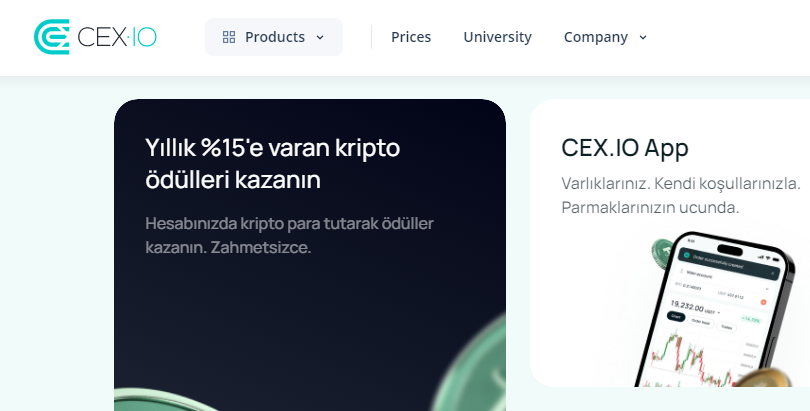
Task: Click the CEX.IO logo symbol
Action: click(51, 37)
